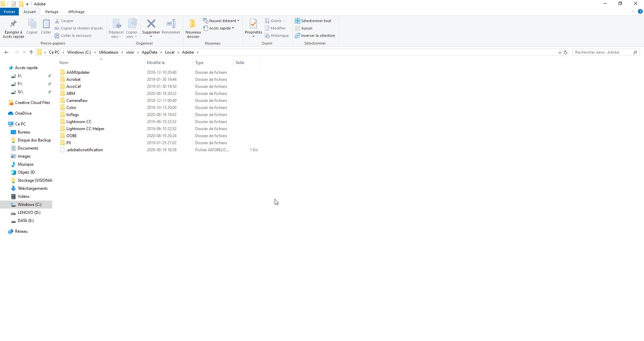The image size is (644, 341).
Task: Click Inverser la sélection
Action: [315, 36]
